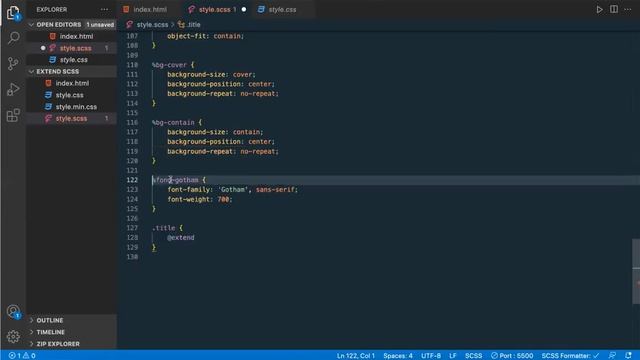Image resolution: width=640 pixels, height=360 pixels.
Task: Select style.scss in EXTEND SCSS folder
Action: [71, 119]
